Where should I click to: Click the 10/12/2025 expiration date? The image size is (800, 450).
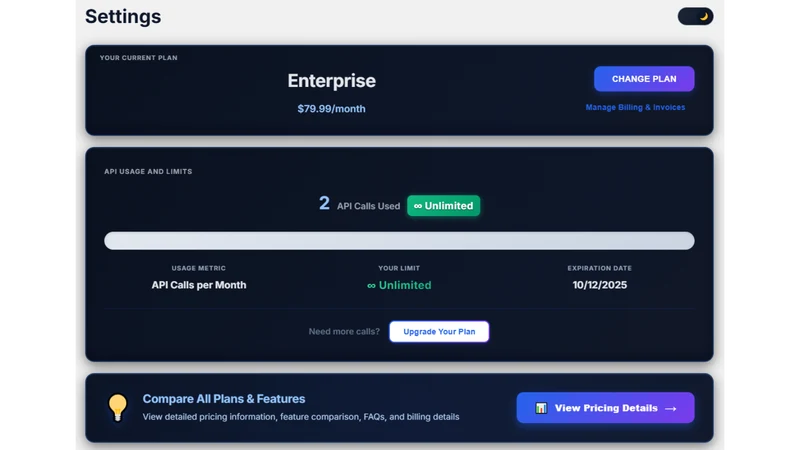pos(599,285)
